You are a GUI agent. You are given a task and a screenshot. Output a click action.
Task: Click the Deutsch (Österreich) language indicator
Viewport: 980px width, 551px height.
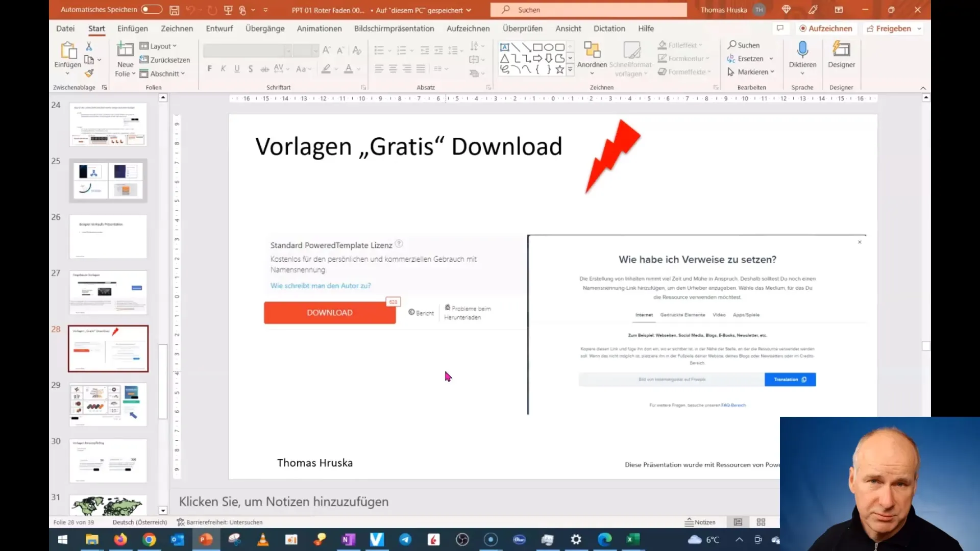point(140,522)
